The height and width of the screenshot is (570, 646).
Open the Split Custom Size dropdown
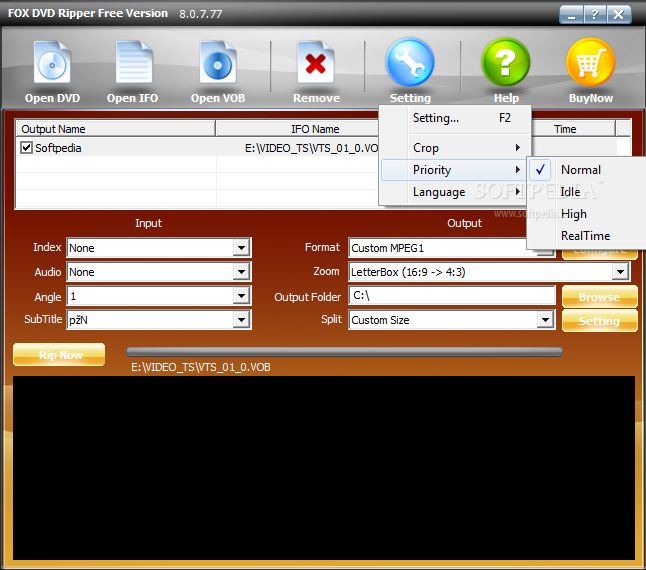point(545,320)
